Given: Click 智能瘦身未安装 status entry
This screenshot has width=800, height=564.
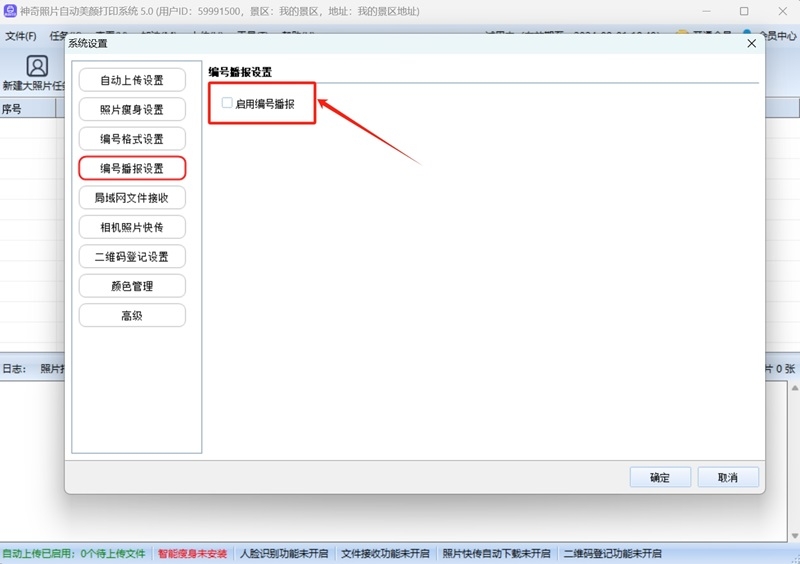Looking at the screenshot, I should click(x=192, y=554).
